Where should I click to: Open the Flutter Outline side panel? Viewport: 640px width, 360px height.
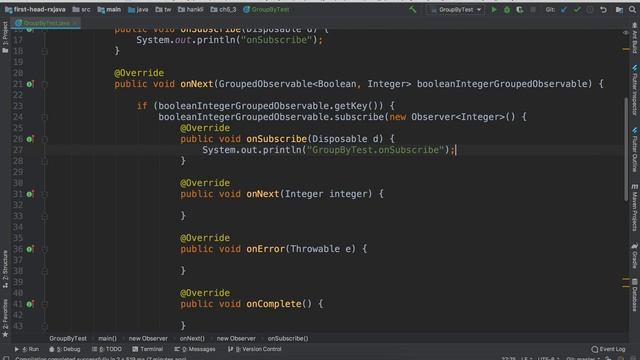click(x=634, y=150)
